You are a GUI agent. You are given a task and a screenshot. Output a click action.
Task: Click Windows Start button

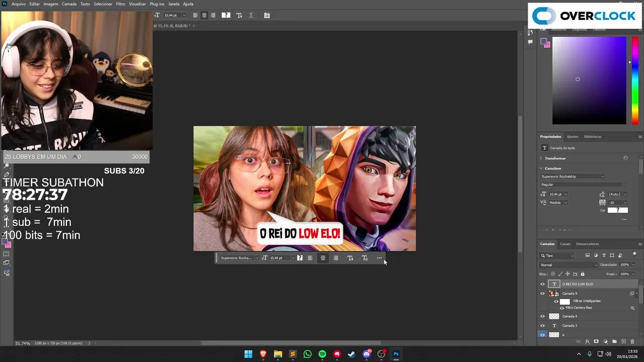[x=248, y=354]
